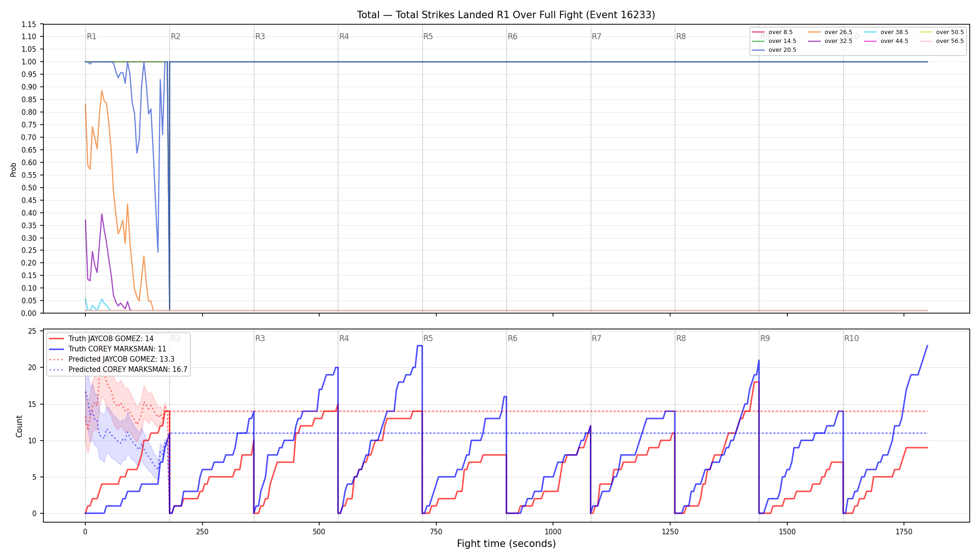Click the 1750 tick on time axis

tap(904, 532)
